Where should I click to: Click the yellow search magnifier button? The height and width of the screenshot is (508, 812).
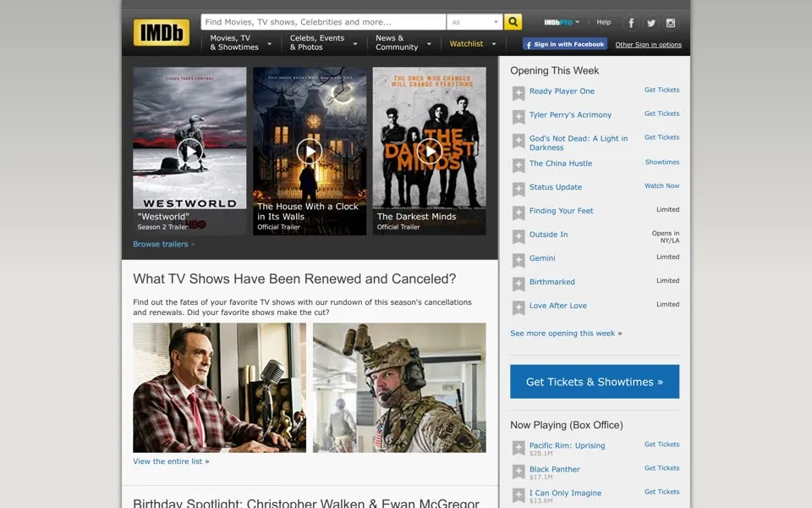coord(513,22)
